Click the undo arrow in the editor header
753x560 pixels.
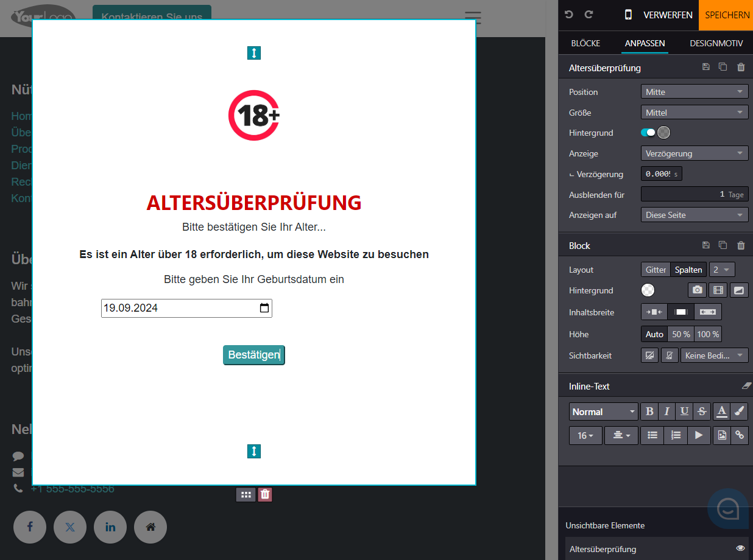coord(568,15)
